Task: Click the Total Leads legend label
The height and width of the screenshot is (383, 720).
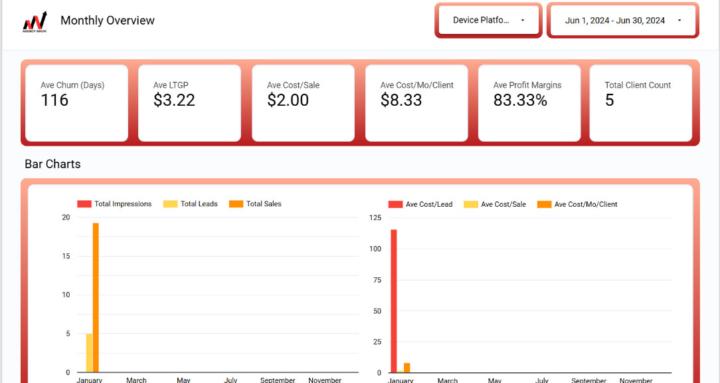Action: 199,204
